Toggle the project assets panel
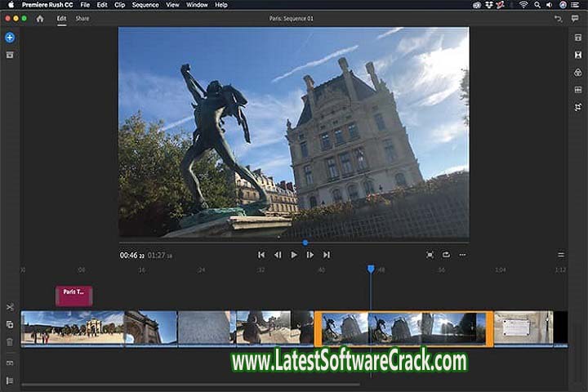 [10, 55]
